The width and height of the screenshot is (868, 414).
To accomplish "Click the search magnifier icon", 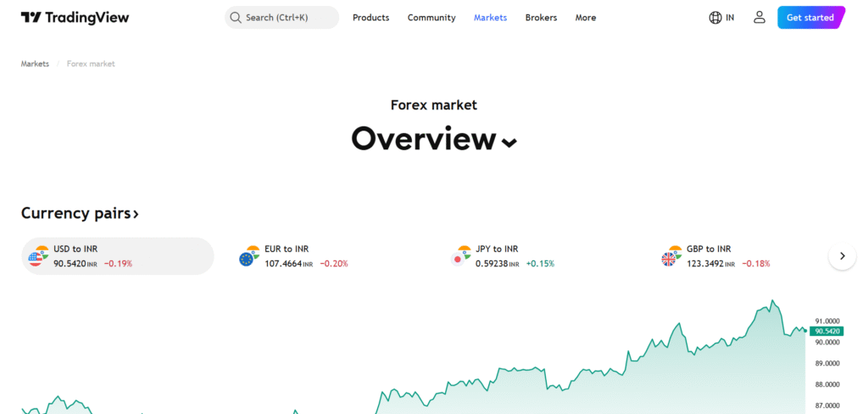I will tap(236, 18).
